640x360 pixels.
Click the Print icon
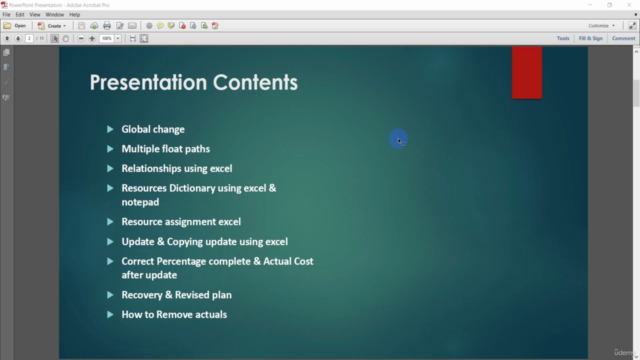(107, 26)
